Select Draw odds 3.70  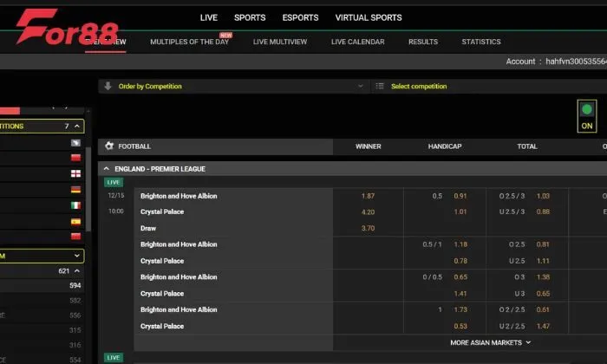click(368, 228)
